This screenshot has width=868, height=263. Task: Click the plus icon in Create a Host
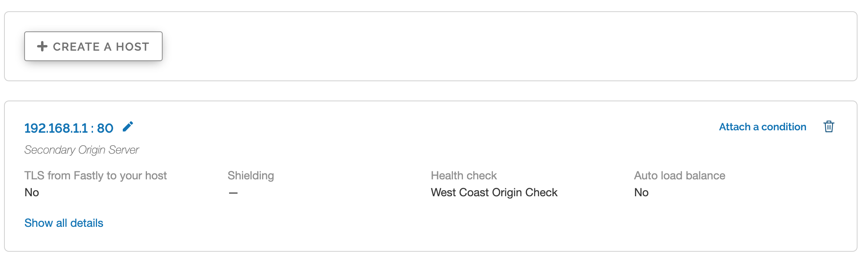[x=42, y=46]
